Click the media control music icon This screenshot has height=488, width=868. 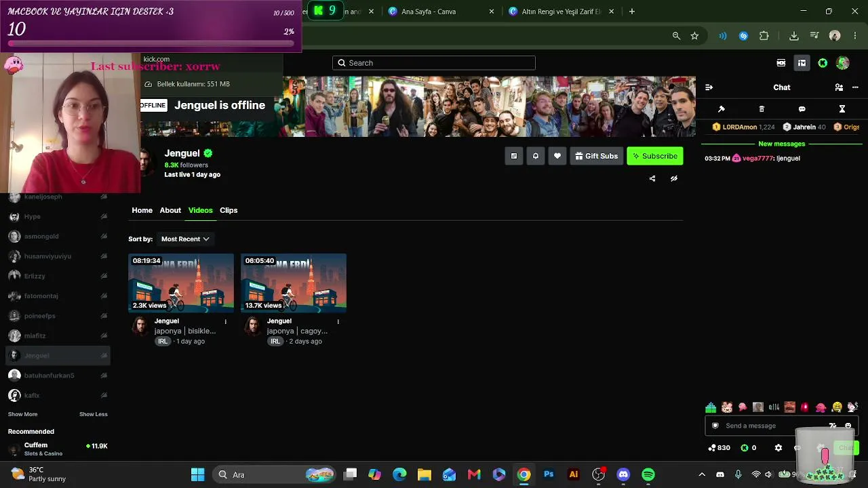[x=814, y=36]
